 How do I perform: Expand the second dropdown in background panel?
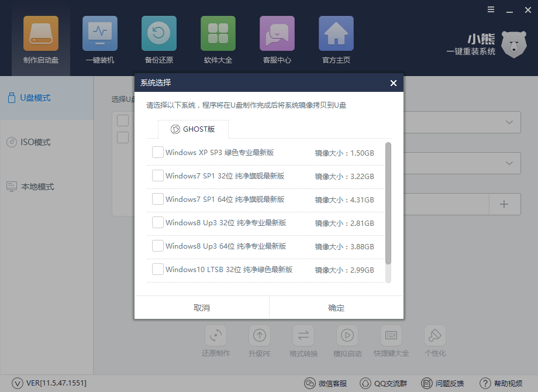[509, 163]
